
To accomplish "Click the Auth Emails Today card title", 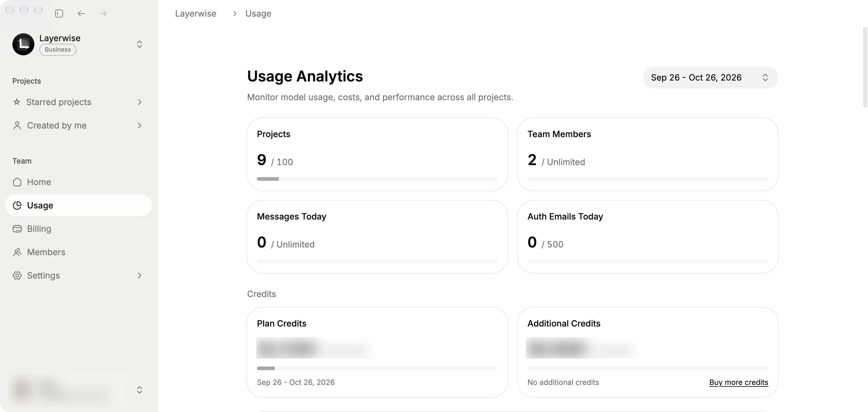I will (x=565, y=216).
